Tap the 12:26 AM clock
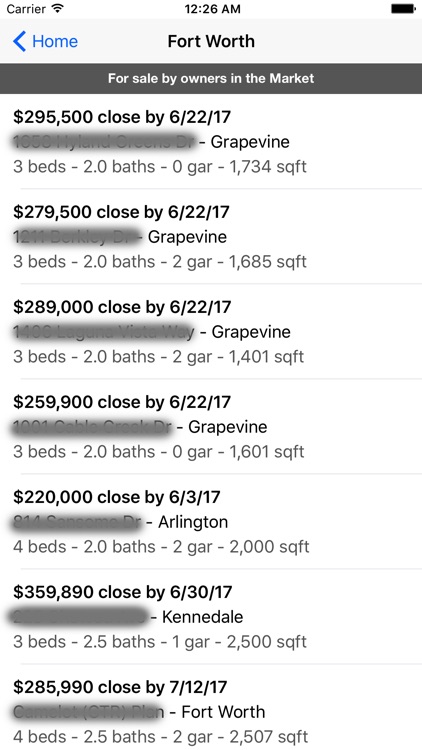422x750 pixels. click(x=211, y=9)
